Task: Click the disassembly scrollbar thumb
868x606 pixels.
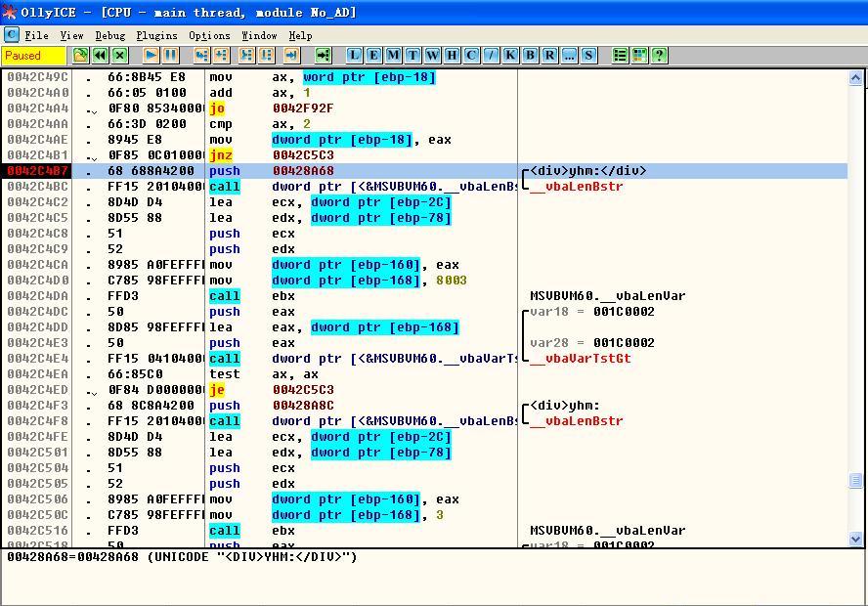Action: (x=856, y=480)
